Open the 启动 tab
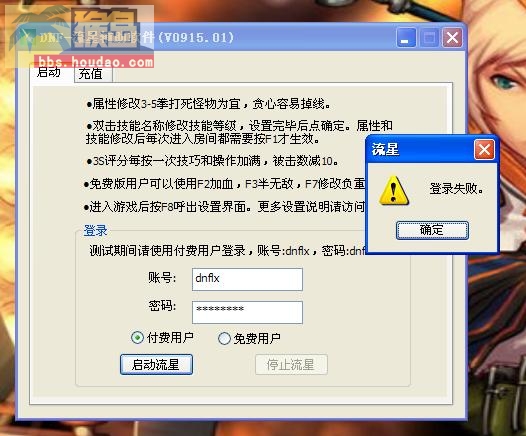526x436 pixels. point(49,72)
